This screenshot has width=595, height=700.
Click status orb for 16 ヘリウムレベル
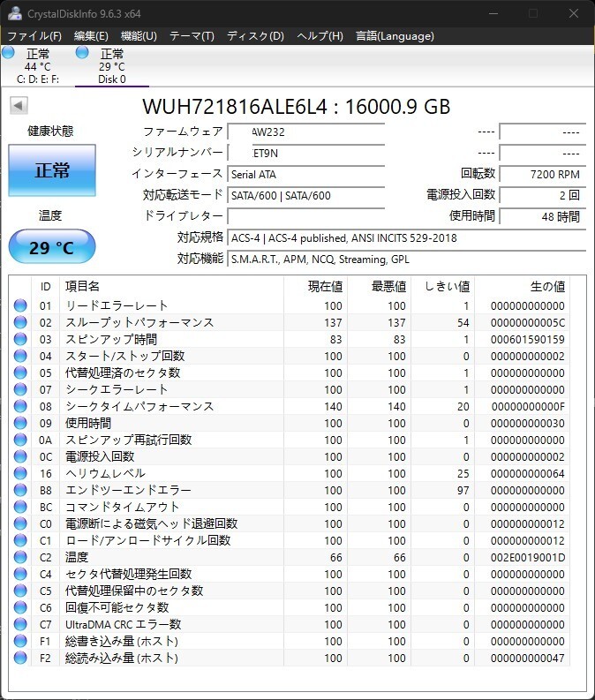[x=20, y=473]
